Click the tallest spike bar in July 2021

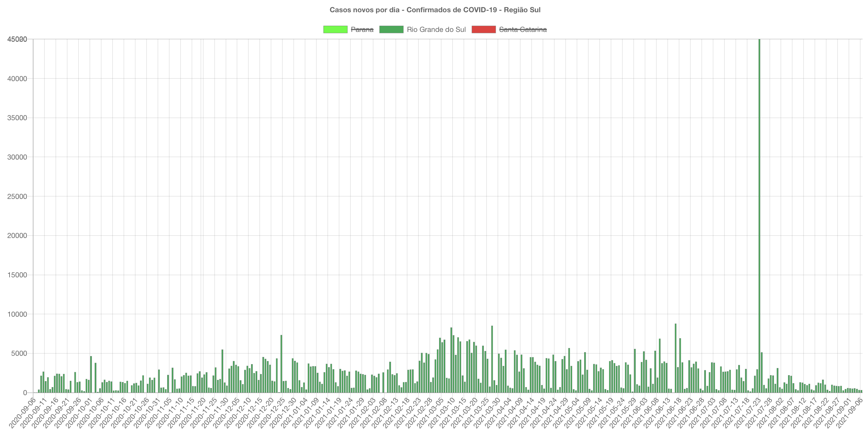(x=759, y=216)
